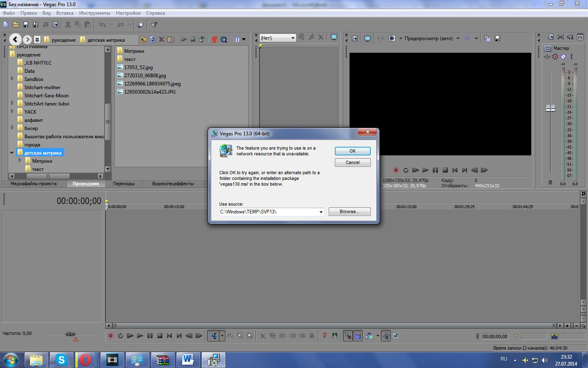Open the Explorer views dropdown arrow

[244, 39]
